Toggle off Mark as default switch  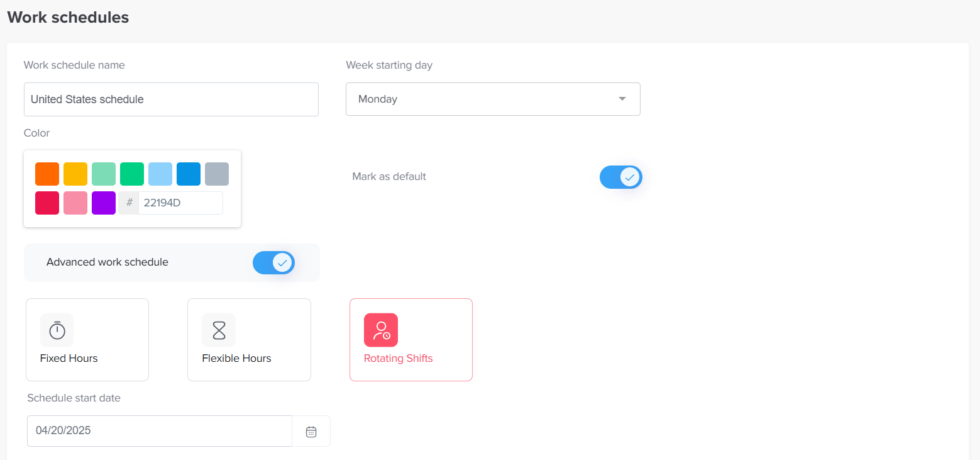pyautogui.click(x=620, y=177)
